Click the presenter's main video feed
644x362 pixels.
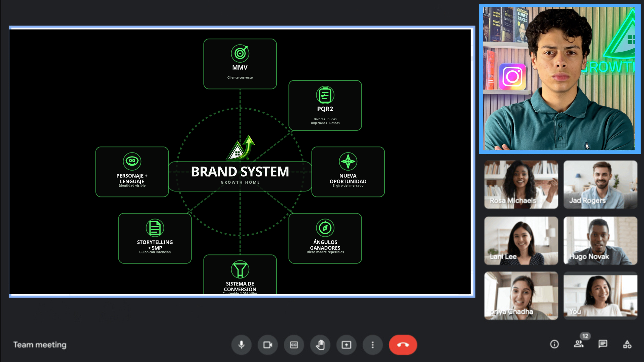[x=559, y=79]
